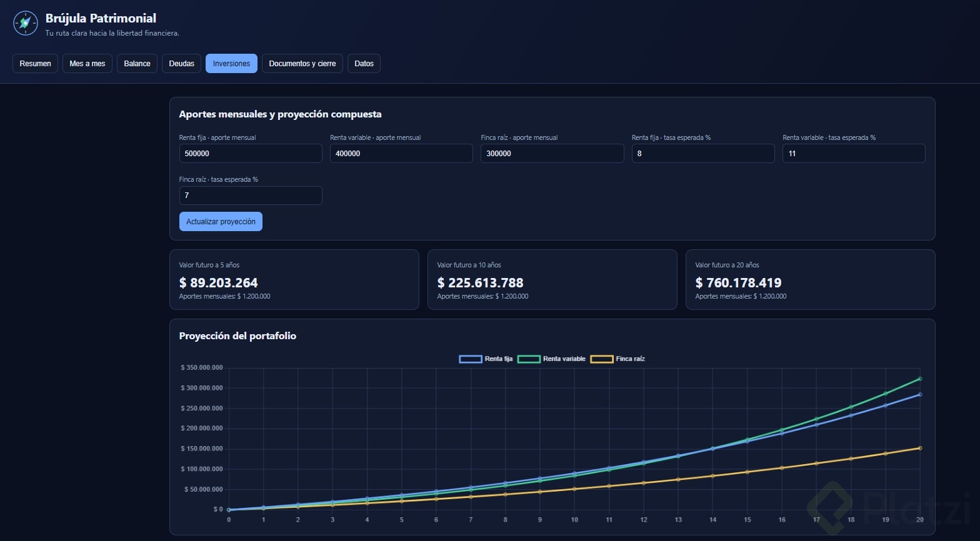Focus the Finca raíz aporte mensual field
The height and width of the screenshot is (541, 980).
click(x=552, y=154)
